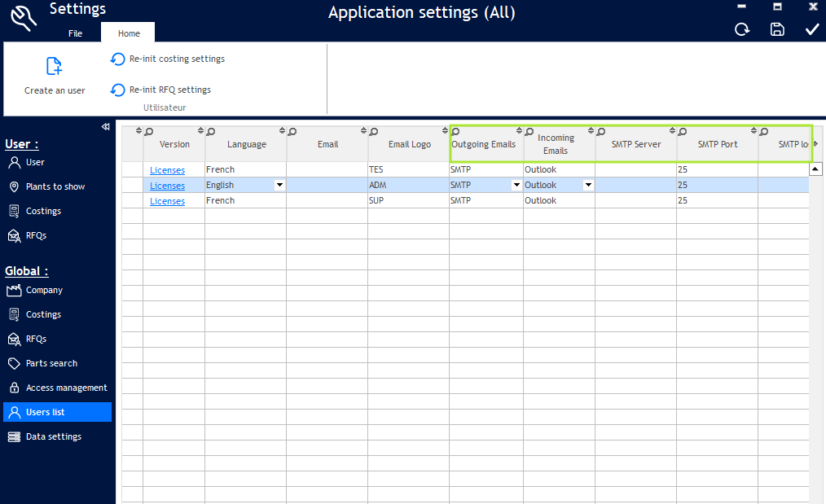Open Data settings section

(53, 436)
